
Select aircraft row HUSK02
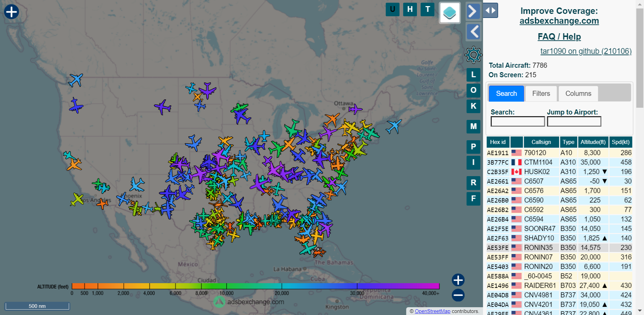(x=559, y=172)
